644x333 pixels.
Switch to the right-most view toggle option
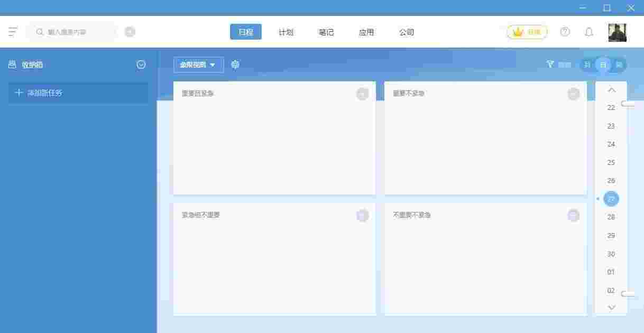(619, 64)
